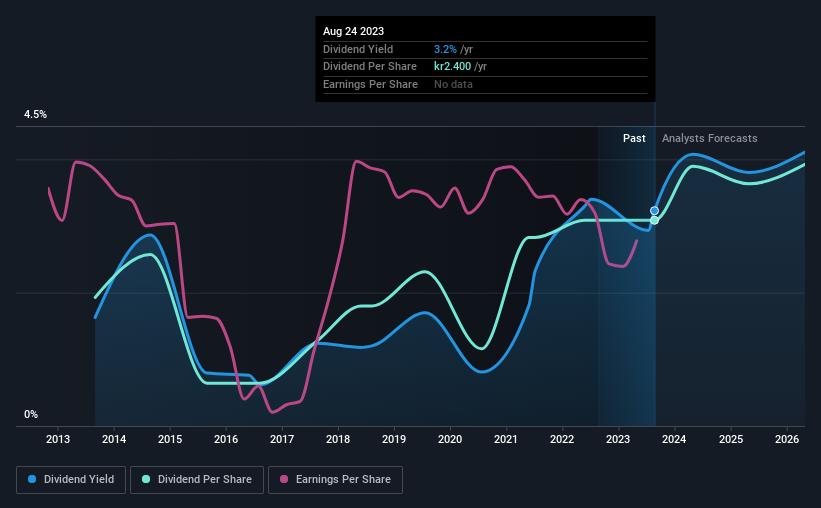Click the 2015 x-axis label
Image resolution: width=821 pixels, height=508 pixels.
click(x=170, y=439)
